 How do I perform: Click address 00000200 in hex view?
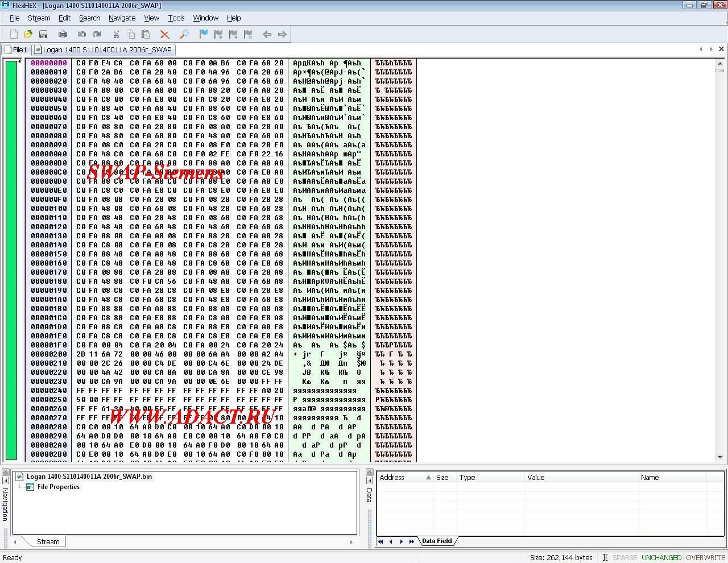pos(49,354)
